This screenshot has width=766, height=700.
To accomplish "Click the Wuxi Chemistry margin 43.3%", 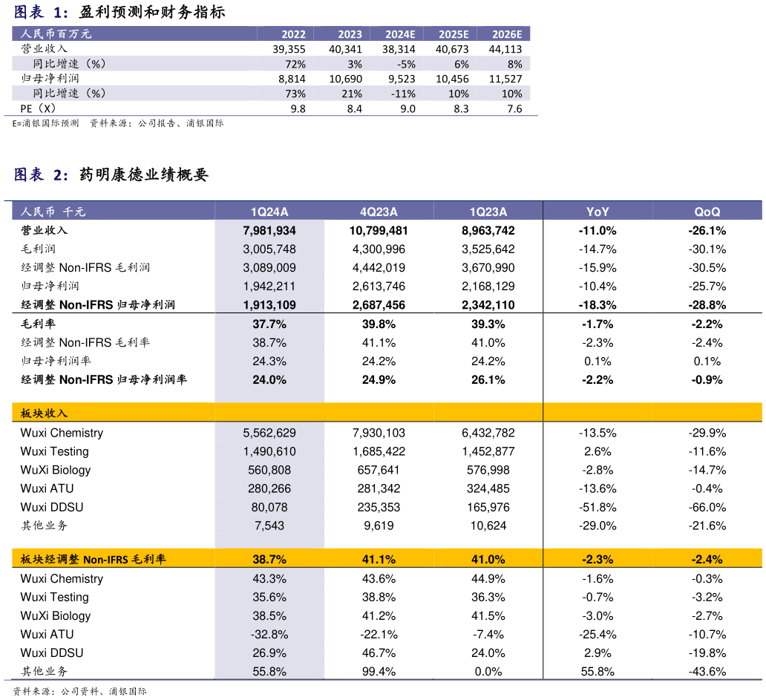I will coord(269,578).
